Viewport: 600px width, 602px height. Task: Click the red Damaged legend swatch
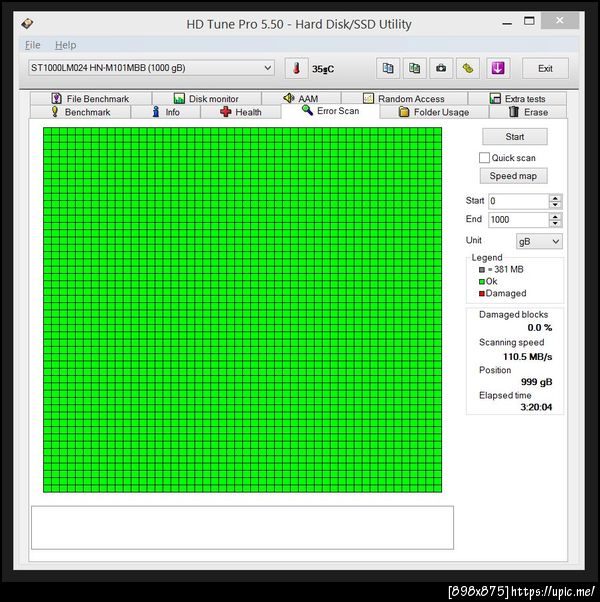482,294
